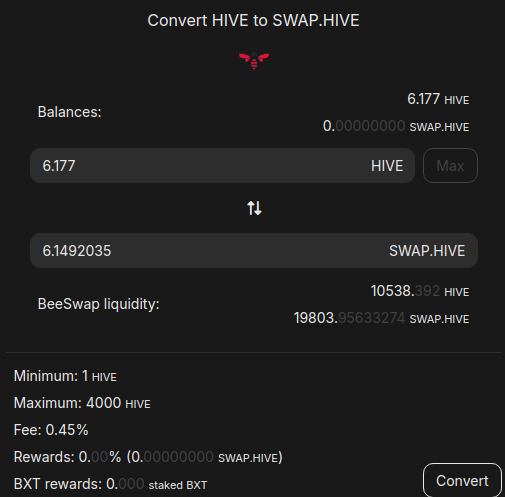
Task: Click the 6.177 HIVE balance value
Action: (438, 99)
